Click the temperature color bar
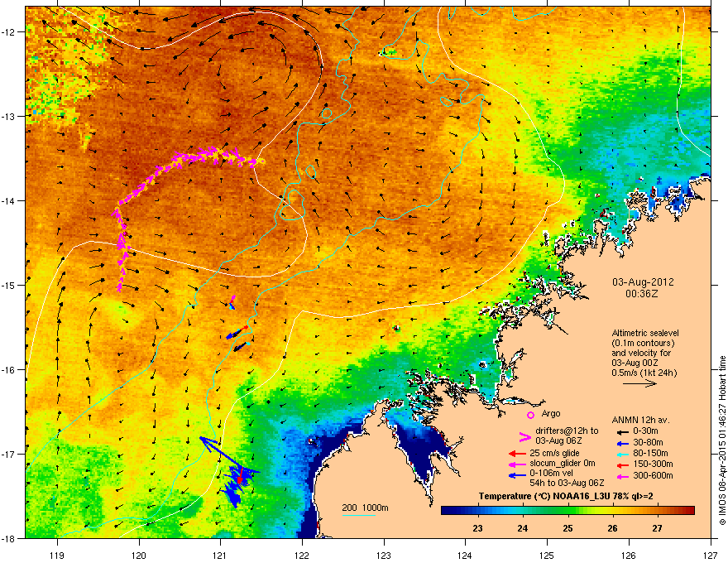The image size is (728, 563). 568,511
